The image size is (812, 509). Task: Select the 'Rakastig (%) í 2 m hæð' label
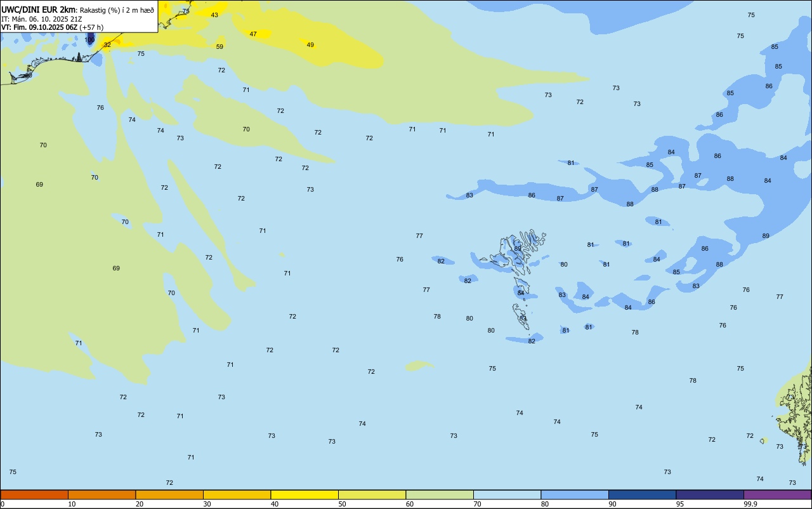117,10
